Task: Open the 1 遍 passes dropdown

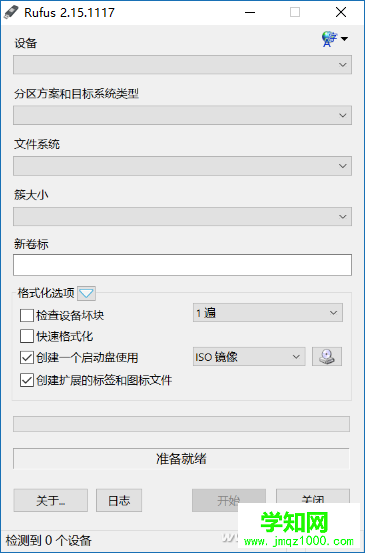Action: point(268,312)
